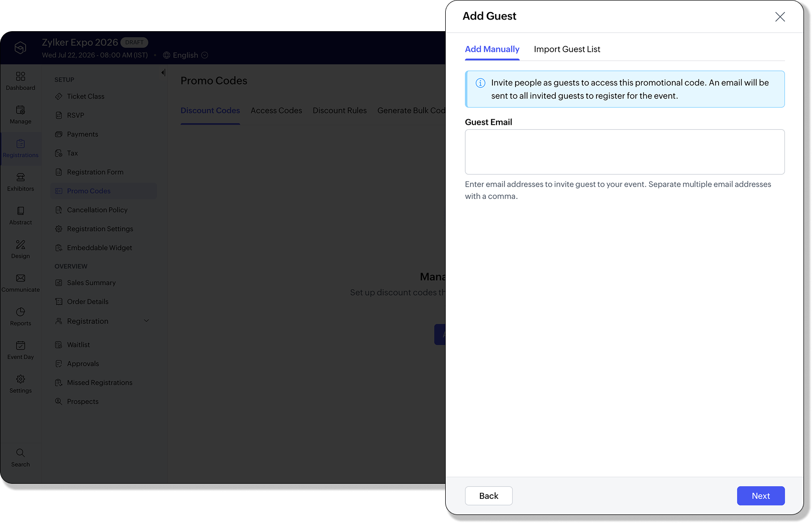The image size is (812, 523).
Task: Open the Approvals menu item
Action: pos(83,364)
